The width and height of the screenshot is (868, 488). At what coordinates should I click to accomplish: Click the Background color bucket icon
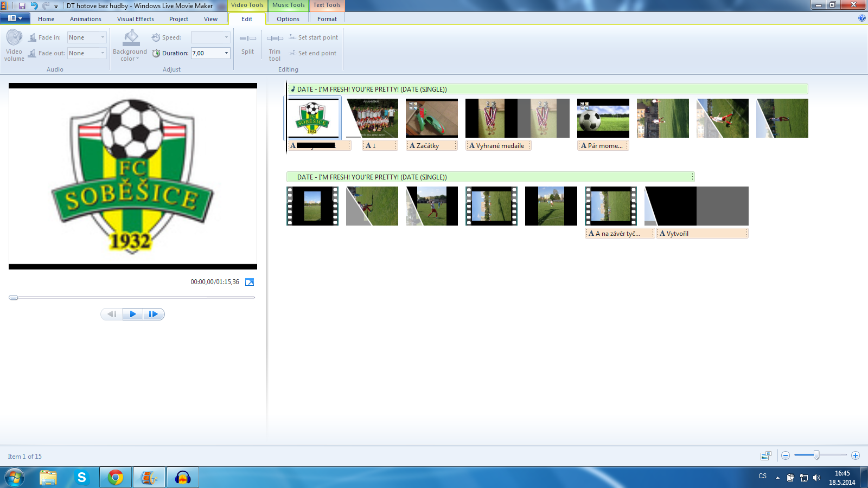coord(130,38)
